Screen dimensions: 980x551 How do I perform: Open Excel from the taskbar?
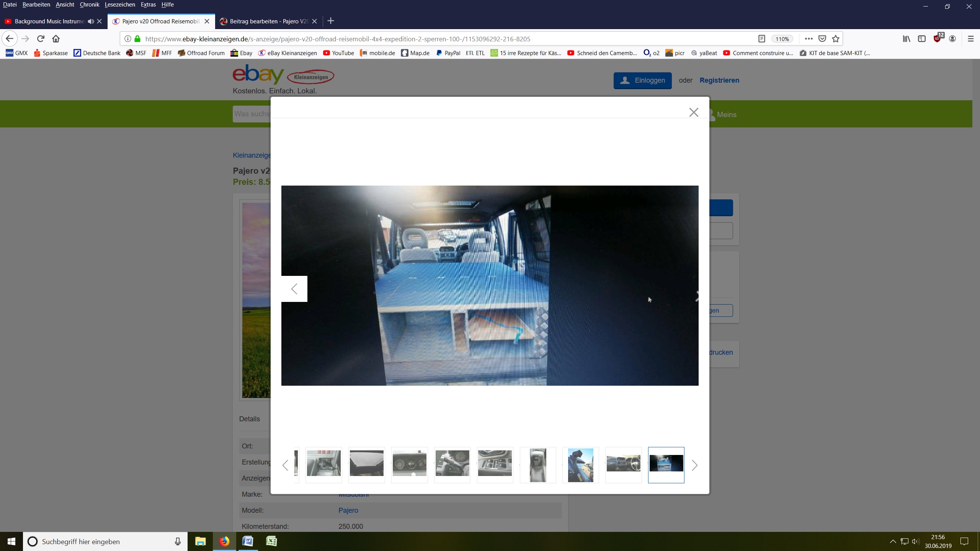point(271,541)
